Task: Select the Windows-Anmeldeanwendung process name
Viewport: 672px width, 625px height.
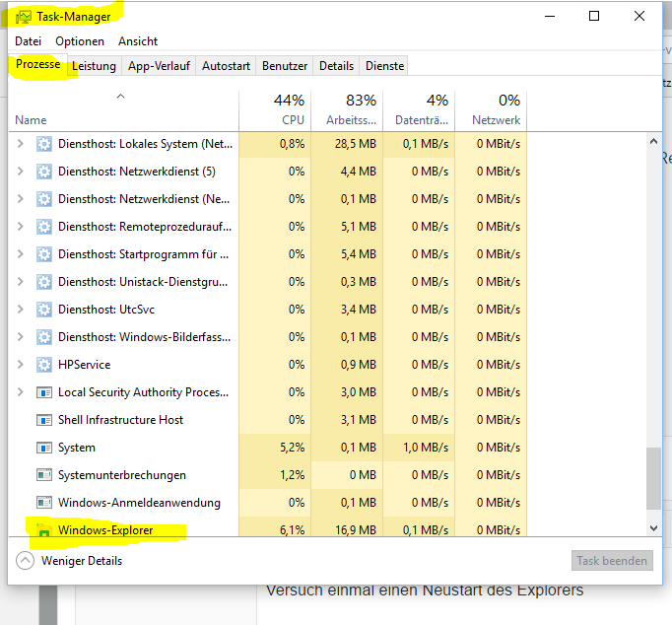Action: coord(139,503)
